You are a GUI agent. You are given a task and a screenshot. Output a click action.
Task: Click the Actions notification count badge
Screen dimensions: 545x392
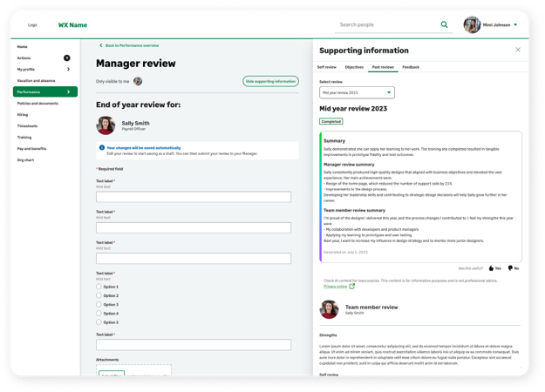pyautogui.click(x=67, y=58)
